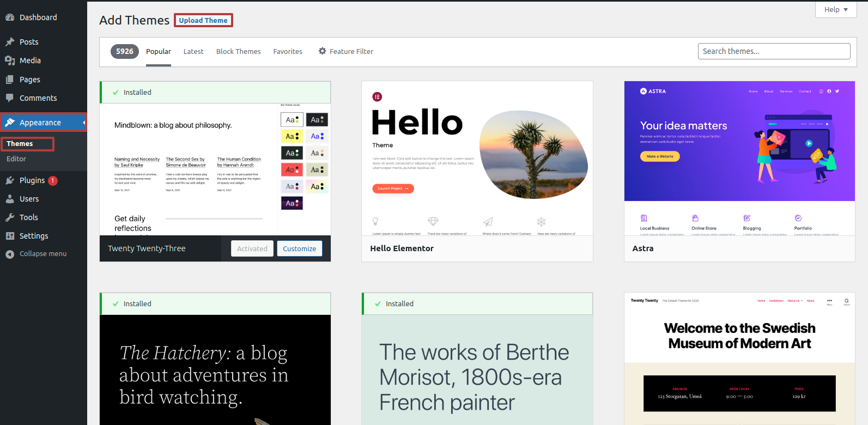
Task: Open the Editor submenu link
Action: pos(16,159)
